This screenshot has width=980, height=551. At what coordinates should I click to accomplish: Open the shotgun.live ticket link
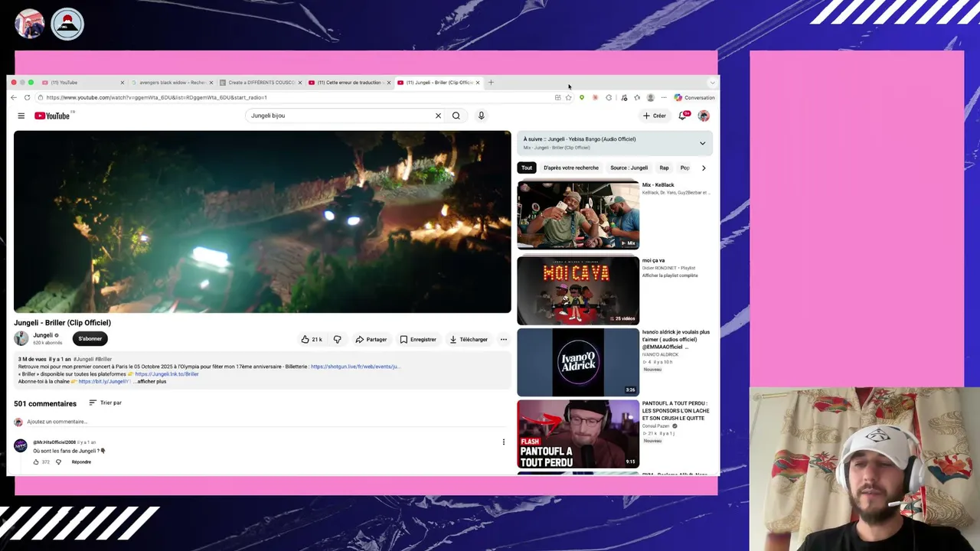(354, 367)
